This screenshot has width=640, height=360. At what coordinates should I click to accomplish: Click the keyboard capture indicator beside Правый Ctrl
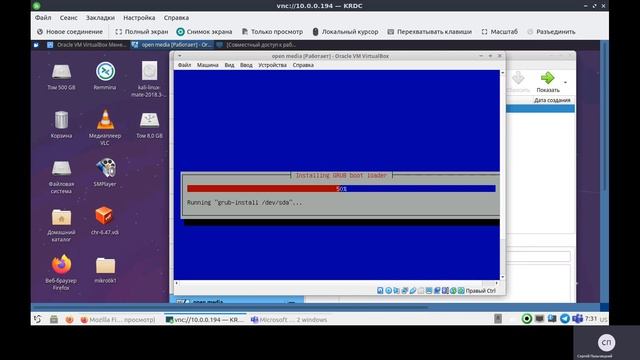coord(461,291)
